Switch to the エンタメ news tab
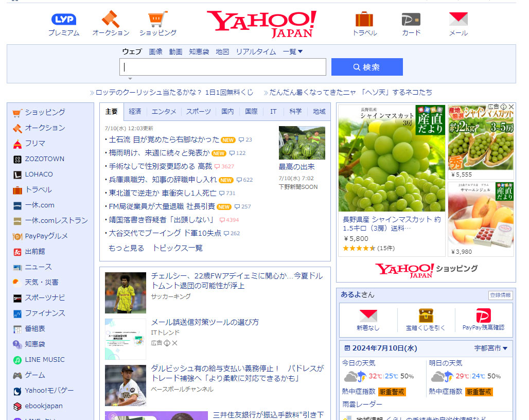Image resolution: width=529 pixels, height=420 pixels. click(x=164, y=111)
